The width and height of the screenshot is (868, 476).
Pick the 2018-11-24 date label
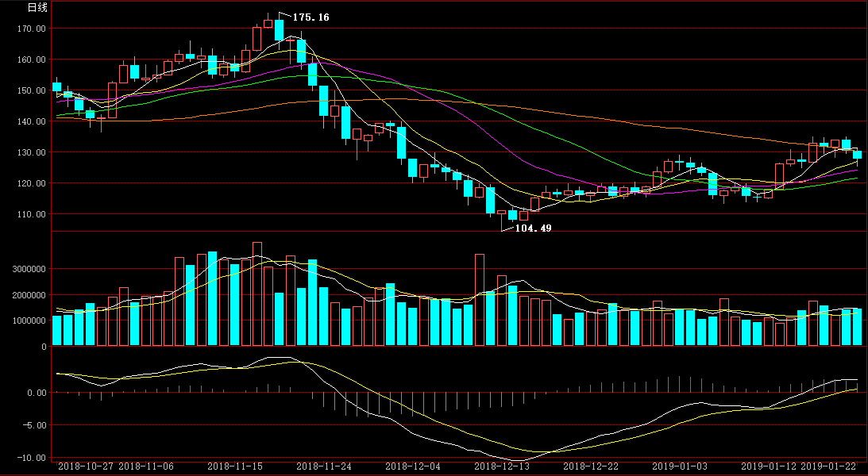click(x=324, y=466)
